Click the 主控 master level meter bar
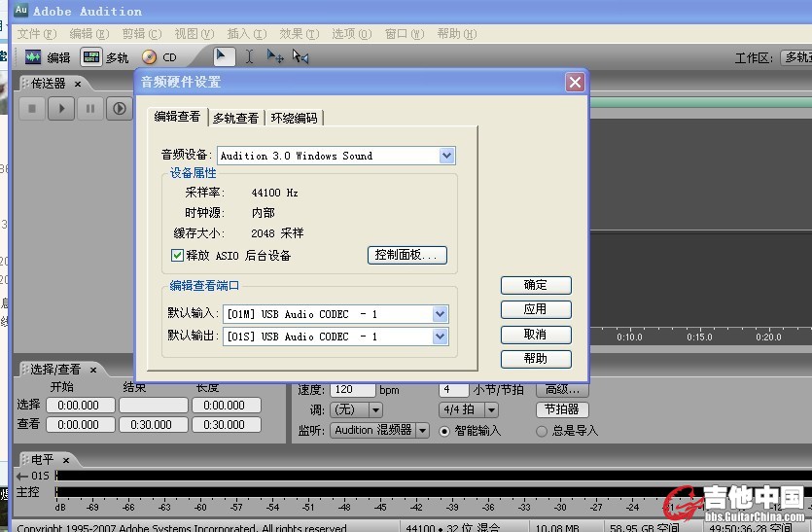This screenshot has width=812, height=532. (x=434, y=491)
